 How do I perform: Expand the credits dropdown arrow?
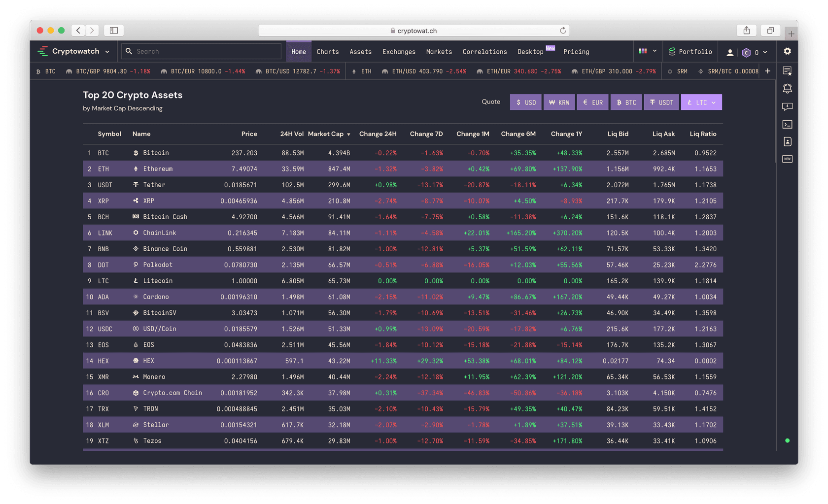click(765, 52)
